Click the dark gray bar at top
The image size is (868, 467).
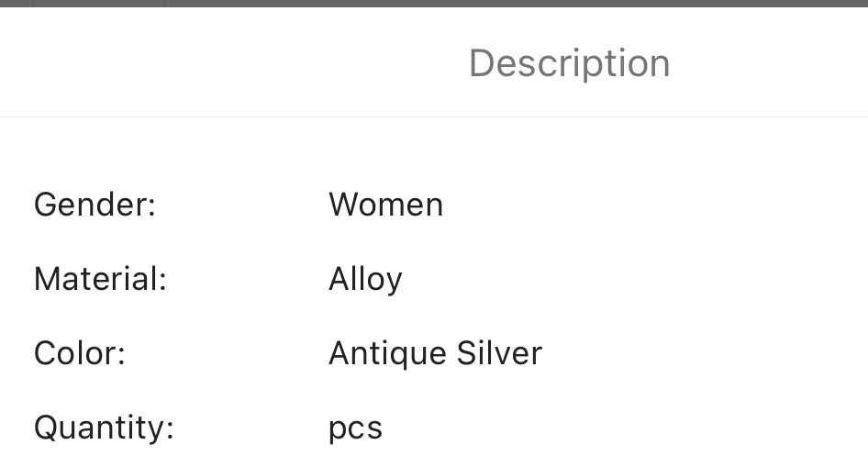(434, 3)
